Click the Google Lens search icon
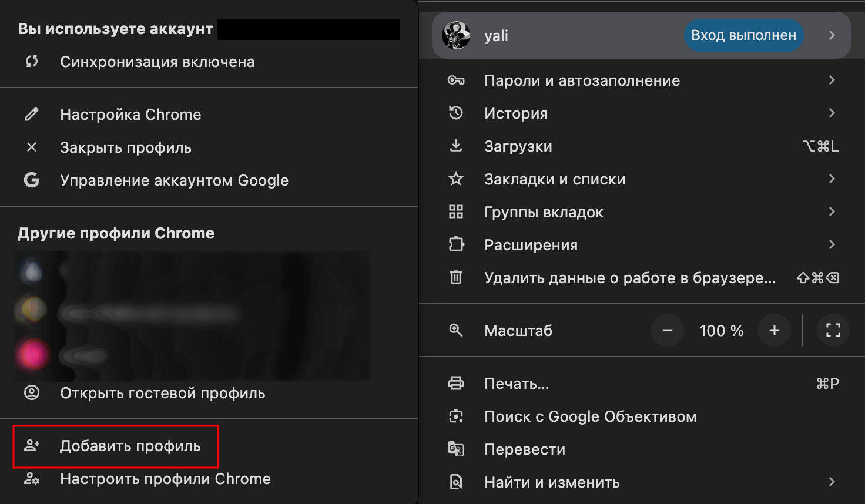Image resolution: width=865 pixels, height=504 pixels. point(456,416)
